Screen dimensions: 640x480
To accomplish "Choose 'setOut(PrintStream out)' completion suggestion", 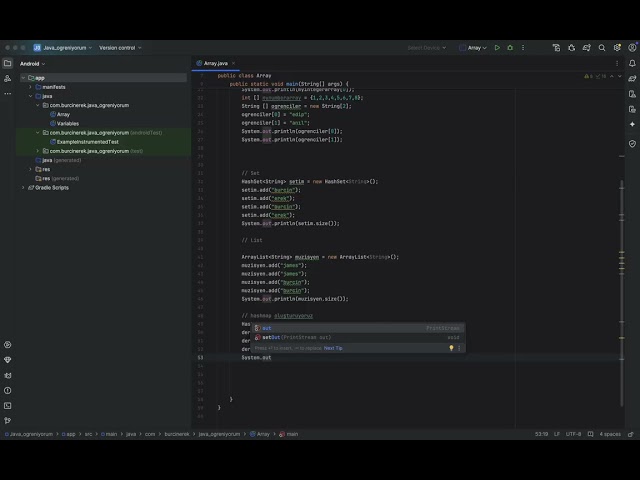I will 358,338.
